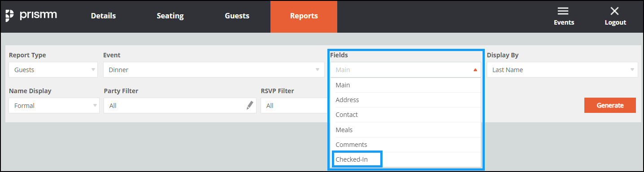Screen dimensions: 644x172
Task: Expand the Report Type Guests dropdown
Action: click(53, 70)
